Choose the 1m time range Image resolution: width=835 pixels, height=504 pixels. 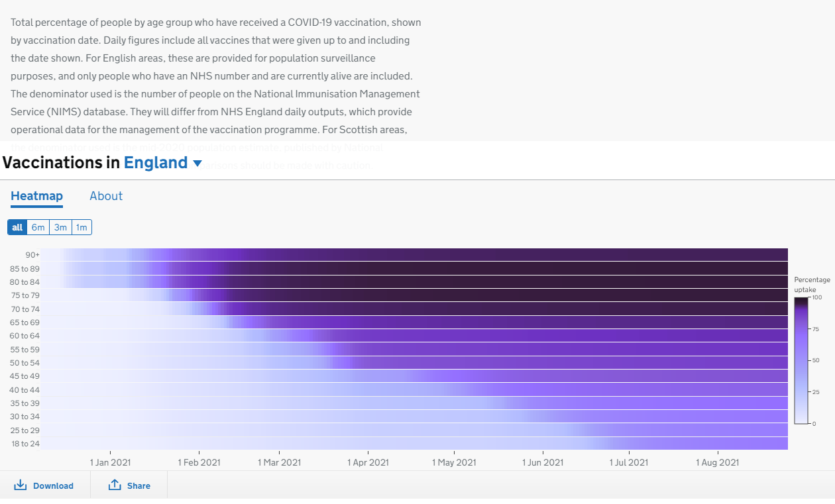point(82,227)
